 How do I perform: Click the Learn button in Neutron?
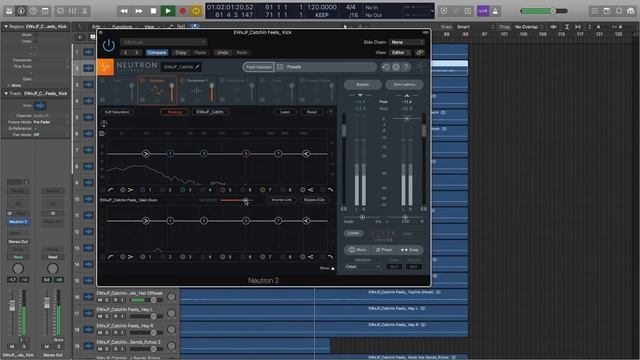click(285, 112)
